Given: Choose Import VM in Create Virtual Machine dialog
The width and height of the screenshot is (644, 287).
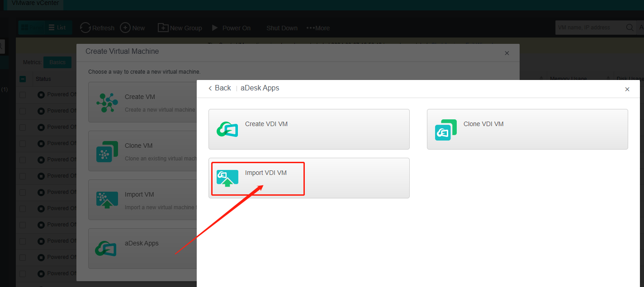Looking at the screenshot, I should click(142, 200).
